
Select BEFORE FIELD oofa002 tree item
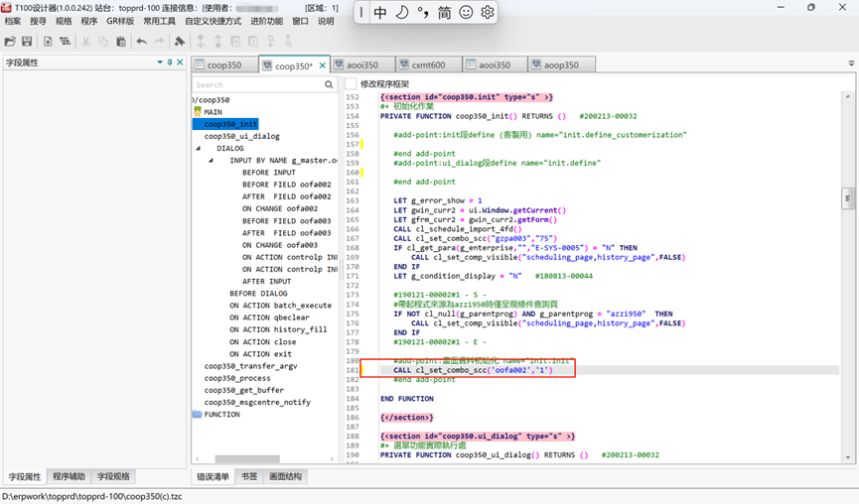tap(287, 185)
